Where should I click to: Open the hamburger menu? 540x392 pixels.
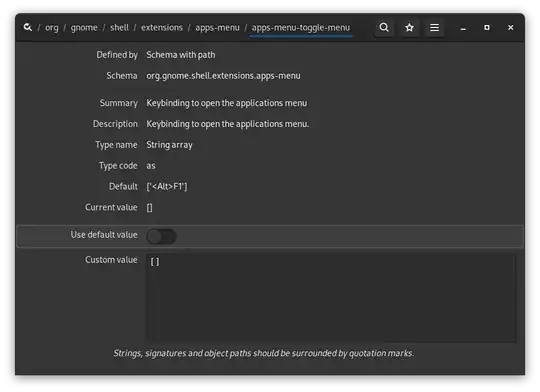[434, 27]
